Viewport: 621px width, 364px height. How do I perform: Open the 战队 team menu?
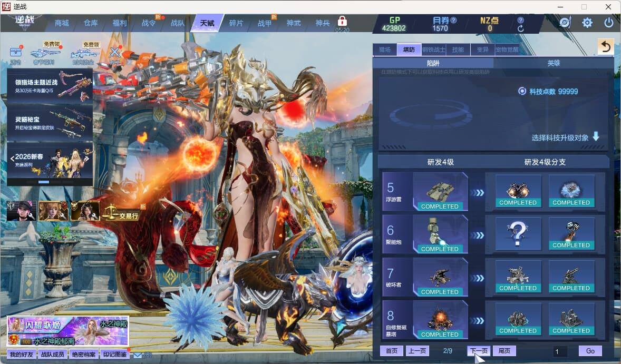(x=178, y=23)
